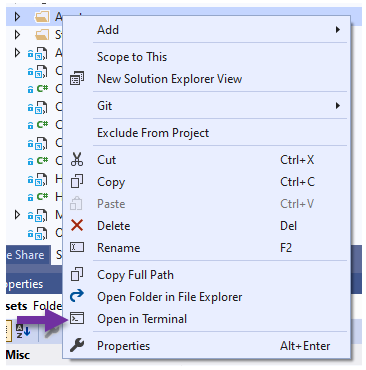The height and width of the screenshot is (370, 366).
Task: Select Open Folder in File Explorer
Action: [170, 297]
